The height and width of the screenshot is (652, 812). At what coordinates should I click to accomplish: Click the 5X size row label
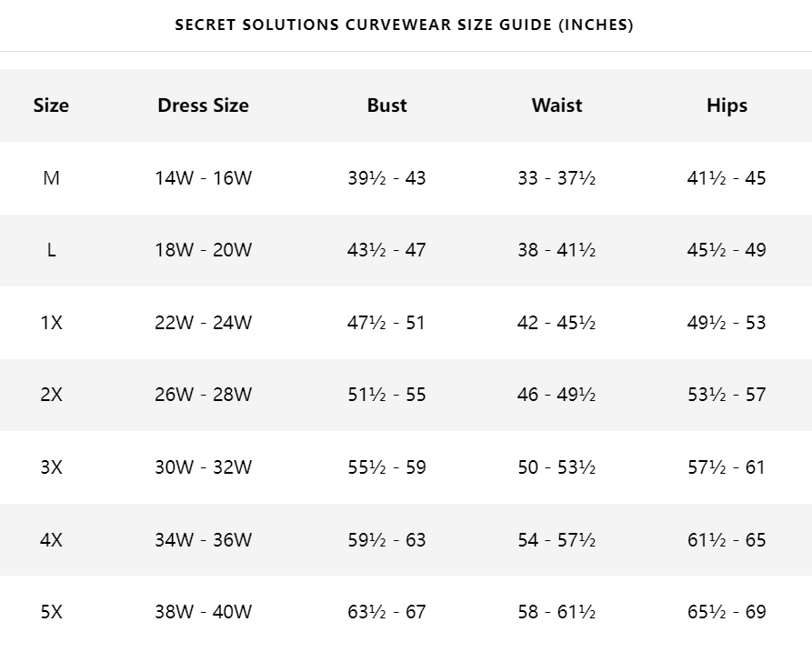click(51, 612)
